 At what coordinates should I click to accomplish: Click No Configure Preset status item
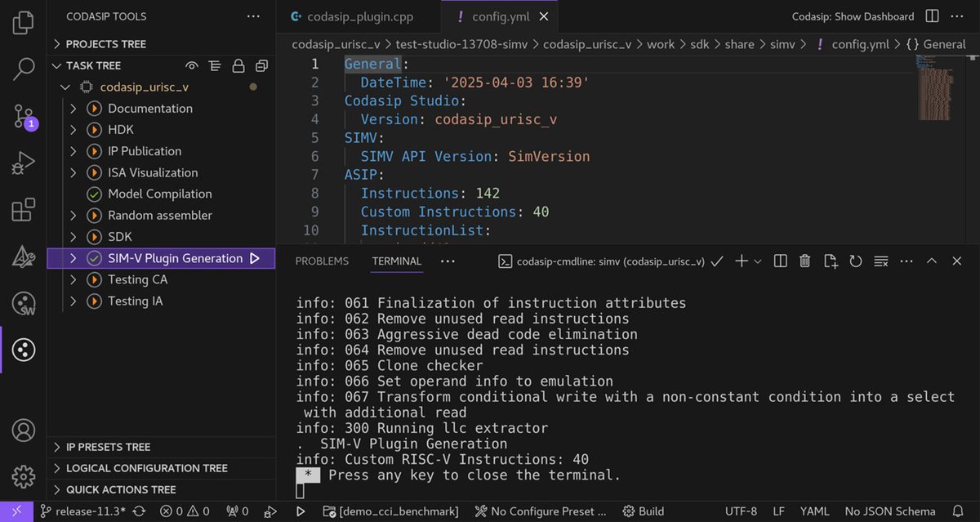point(541,511)
